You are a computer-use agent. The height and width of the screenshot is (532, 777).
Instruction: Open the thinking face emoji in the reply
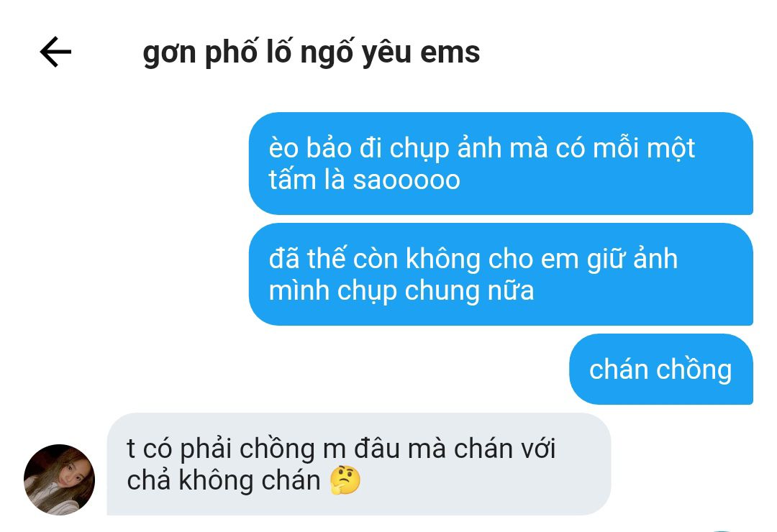(x=345, y=480)
